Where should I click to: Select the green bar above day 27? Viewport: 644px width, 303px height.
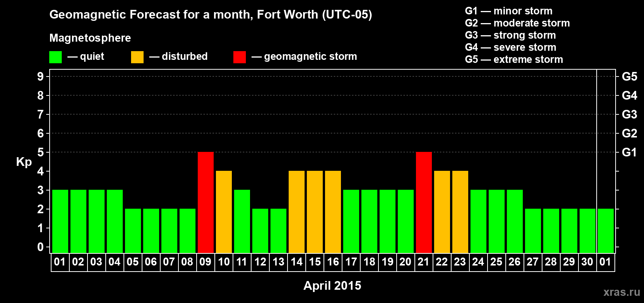pyautogui.click(x=533, y=231)
